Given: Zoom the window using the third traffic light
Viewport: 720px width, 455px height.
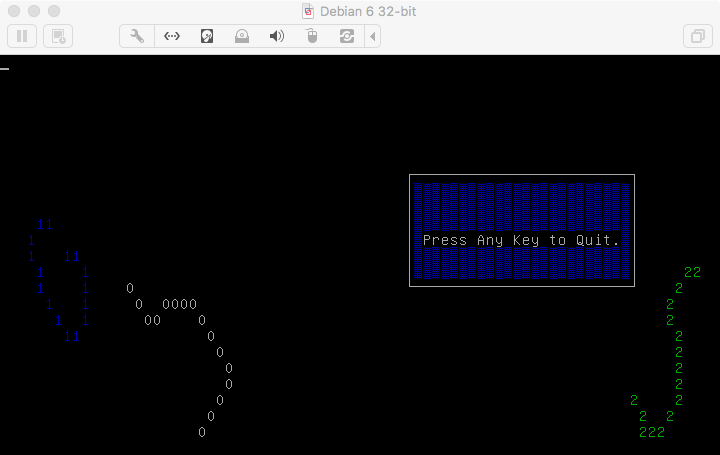Looking at the screenshot, I should 54,11.
